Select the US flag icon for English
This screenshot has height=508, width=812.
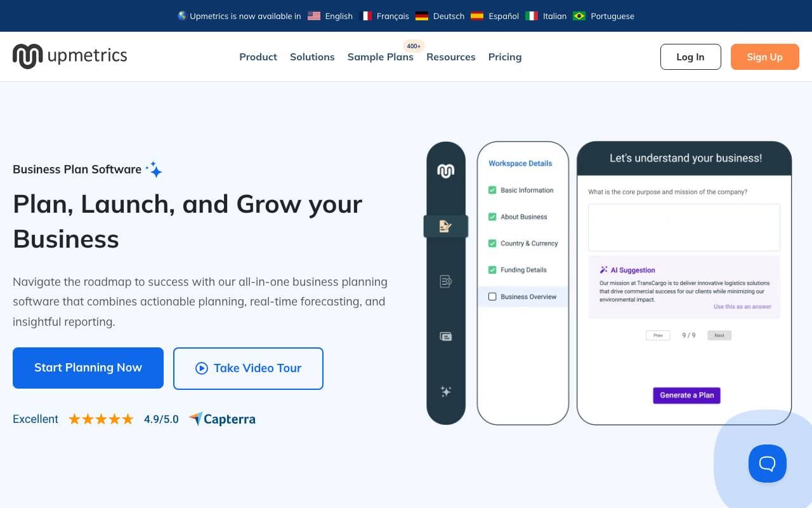(314, 16)
